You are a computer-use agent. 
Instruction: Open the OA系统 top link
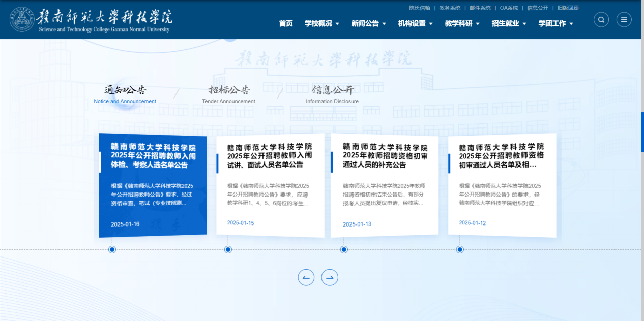[x=509, y=8]
